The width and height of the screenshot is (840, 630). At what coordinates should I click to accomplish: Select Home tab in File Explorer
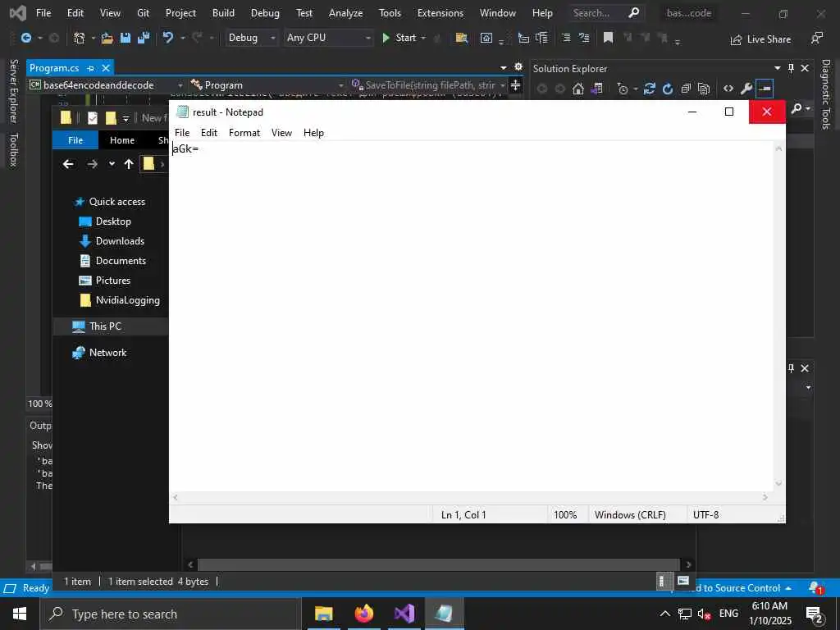[x=122, y=140]
